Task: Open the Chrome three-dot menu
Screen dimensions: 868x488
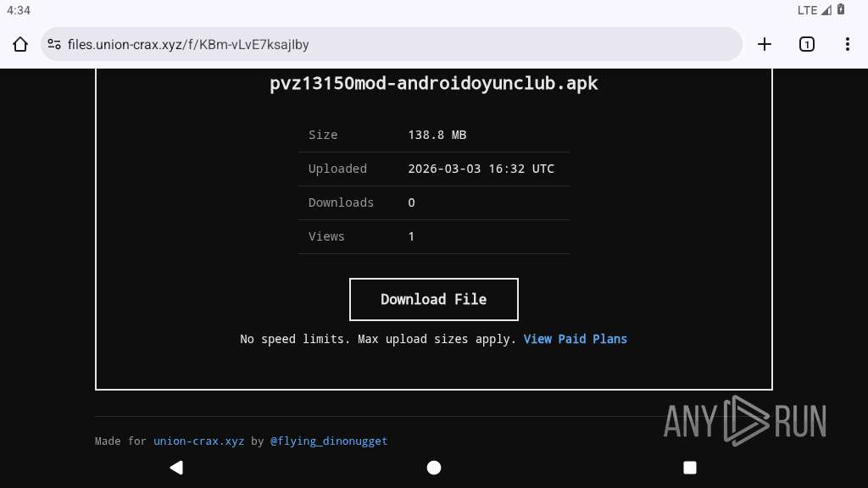Action: click(x=848, y=44)
